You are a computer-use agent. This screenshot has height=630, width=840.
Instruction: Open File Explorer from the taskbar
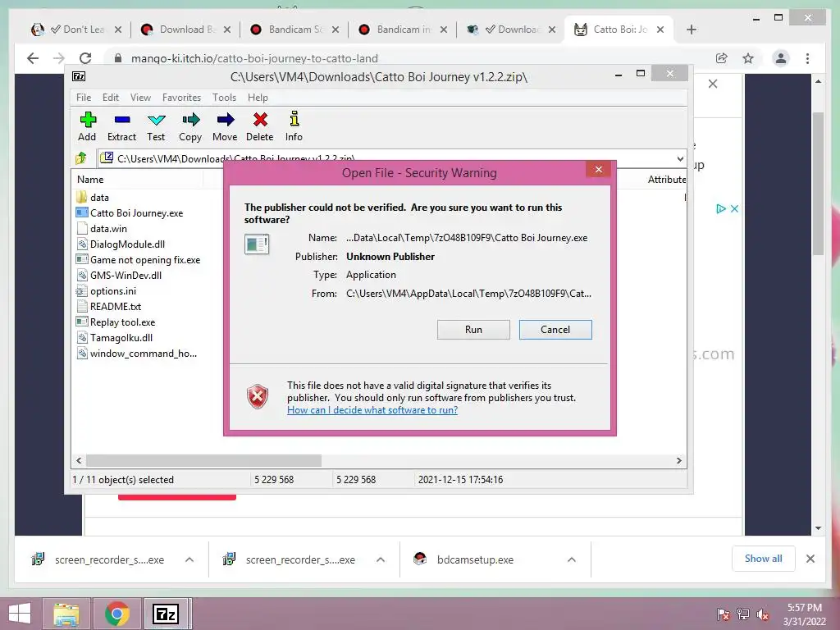(66, 614)
